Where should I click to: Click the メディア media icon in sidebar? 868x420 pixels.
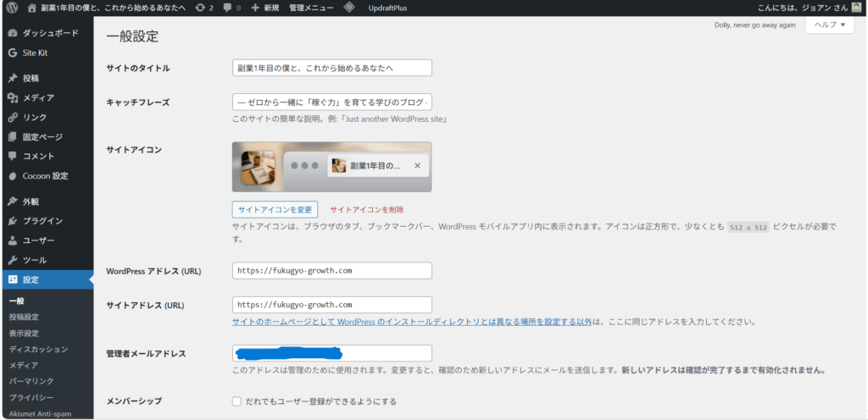tap(12, 98)
